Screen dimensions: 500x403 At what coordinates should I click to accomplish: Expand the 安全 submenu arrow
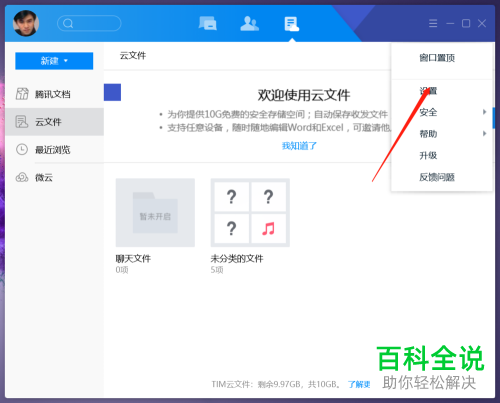(x=484, y=112)
